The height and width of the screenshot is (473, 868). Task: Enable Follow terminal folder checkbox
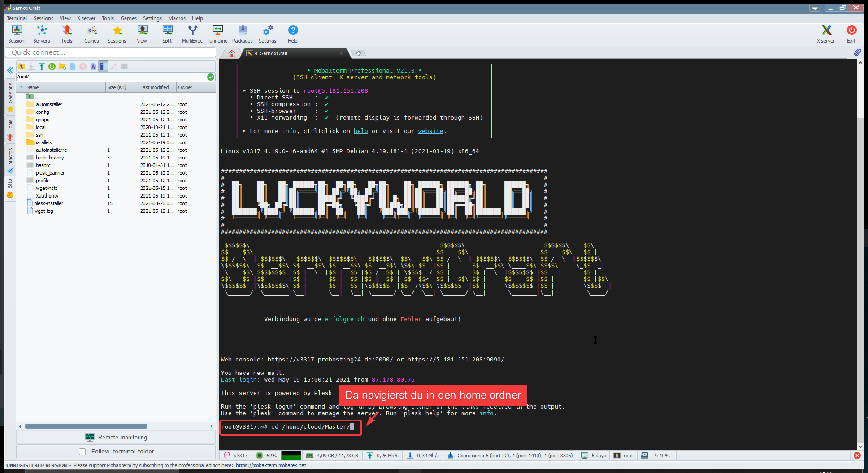tap(82, 451)
